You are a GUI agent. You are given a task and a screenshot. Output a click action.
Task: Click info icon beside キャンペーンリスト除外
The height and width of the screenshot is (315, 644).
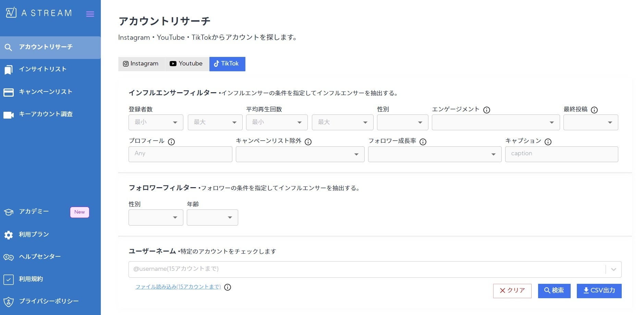click(x=308, y=142)
